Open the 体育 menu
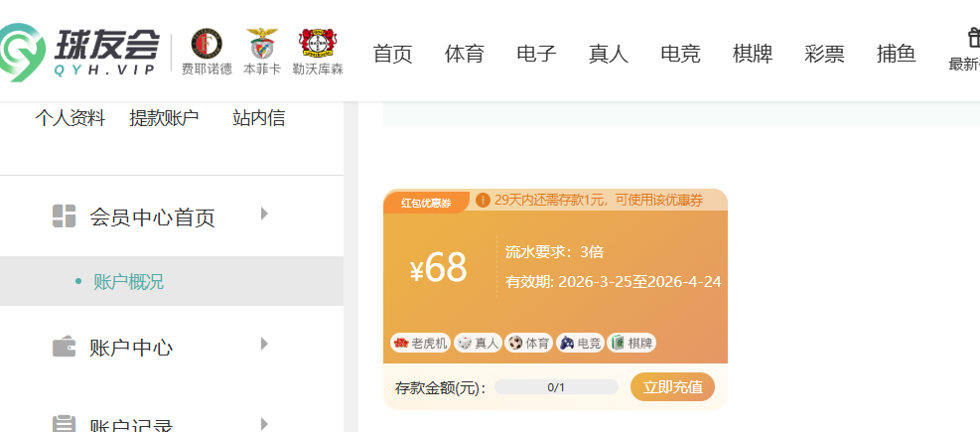The width and height of the screenshot is (980, 432). pos(465,54)
